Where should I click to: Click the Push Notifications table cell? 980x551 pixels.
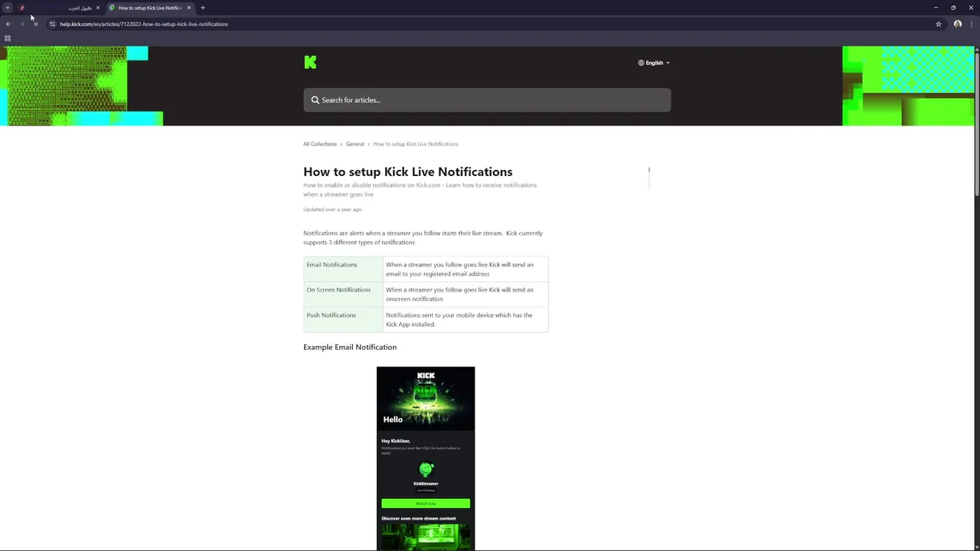[343, 320]
